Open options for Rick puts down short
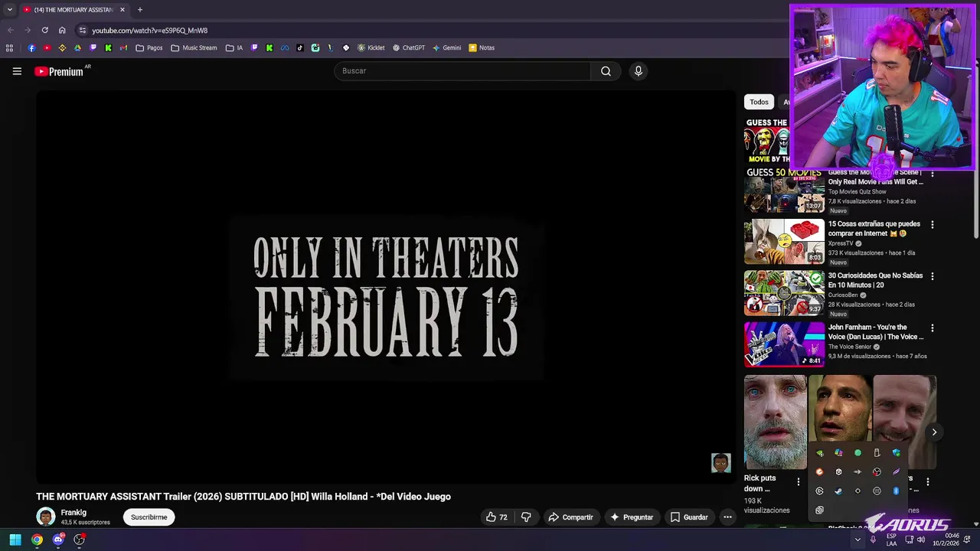Screen dimensions: 980x551 (799, 482)
